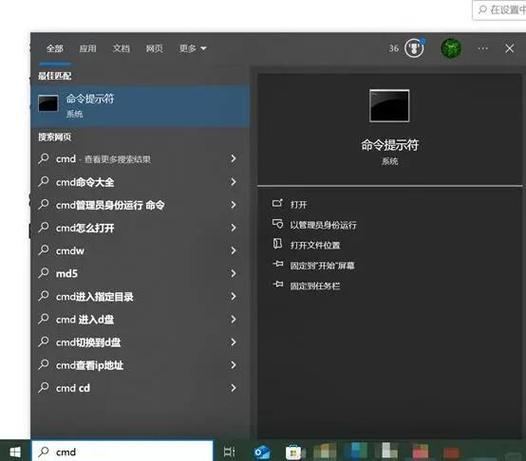Open the 更多 dropdown menu
Screen dimensions: 526x461
point(193,49)
